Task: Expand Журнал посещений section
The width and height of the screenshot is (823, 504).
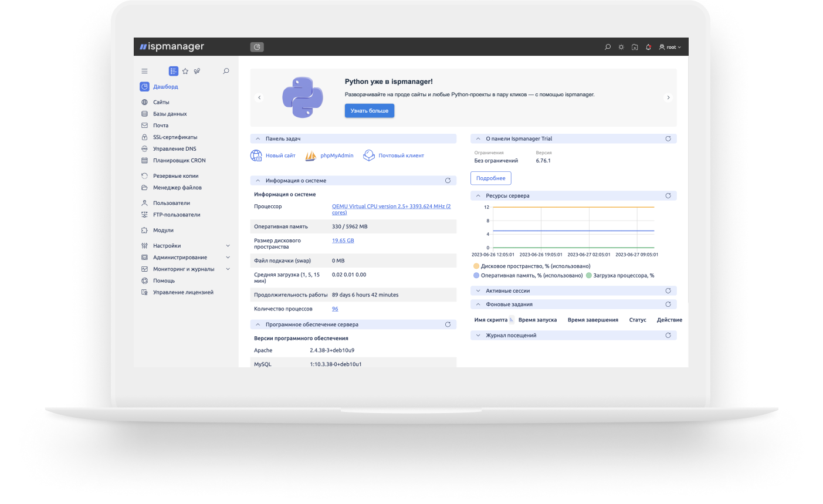Action: point(478,336)
